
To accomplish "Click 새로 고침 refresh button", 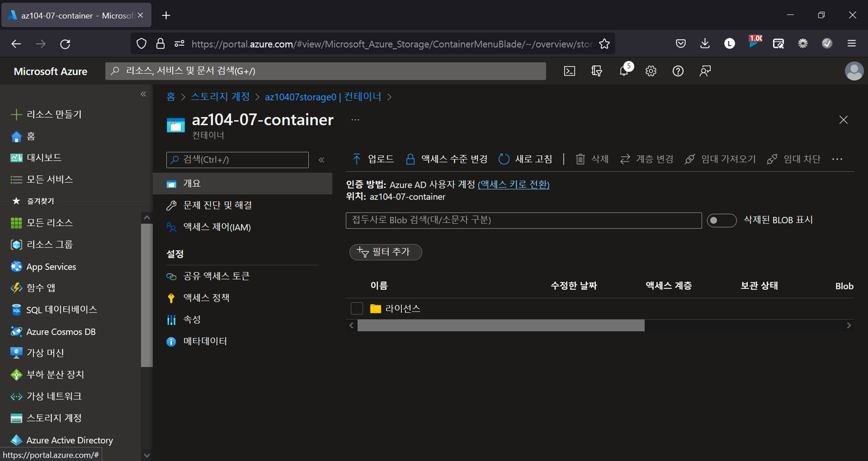I will coord(526,159).
